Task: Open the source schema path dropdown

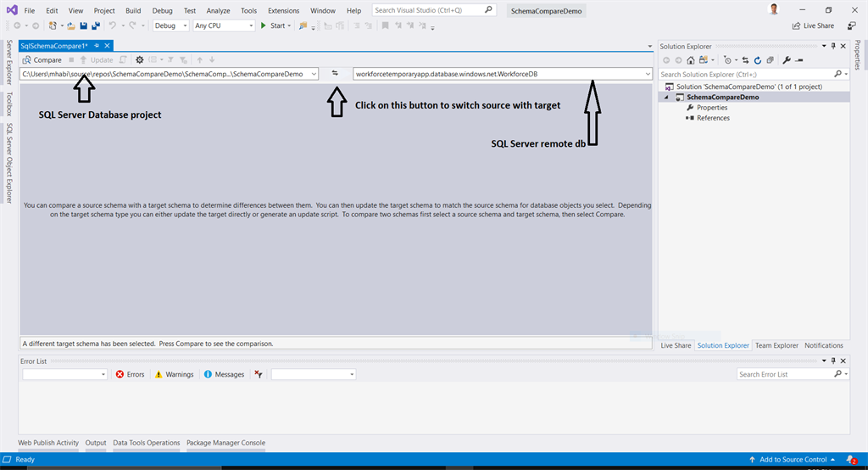Action: pyautogui.click(x=314, y=74)
